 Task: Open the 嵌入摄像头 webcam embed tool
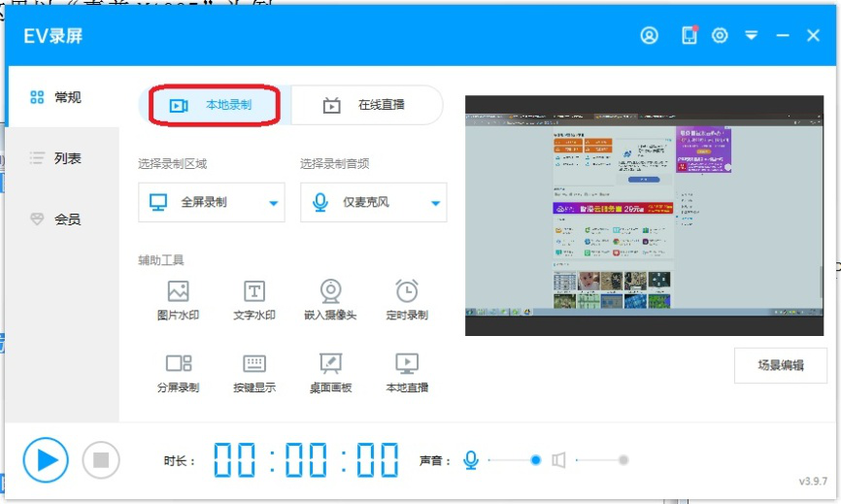click(x=330, y=300)
